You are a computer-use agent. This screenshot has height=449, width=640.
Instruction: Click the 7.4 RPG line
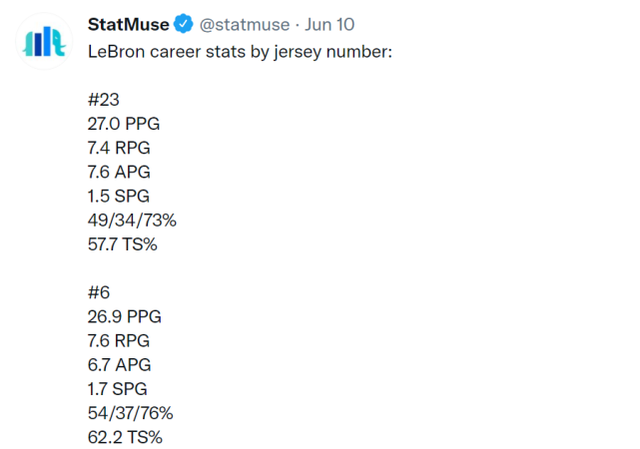121,147
